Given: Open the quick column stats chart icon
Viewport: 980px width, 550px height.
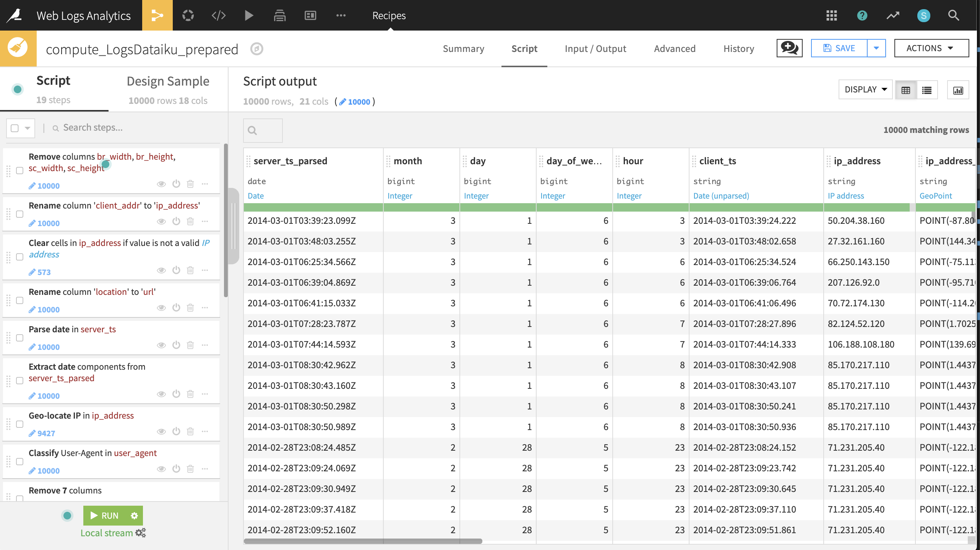Looking at the screenshot, I should click(x=958, y=90).
